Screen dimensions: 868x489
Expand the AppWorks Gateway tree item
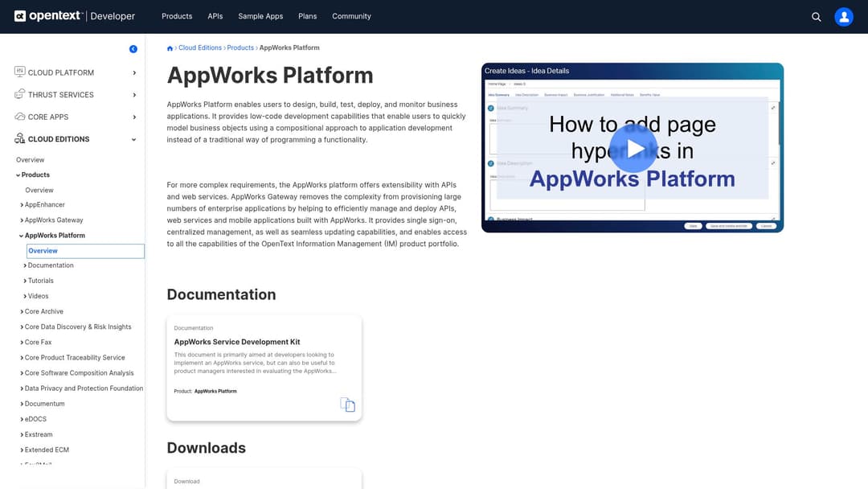click(22, 220)
